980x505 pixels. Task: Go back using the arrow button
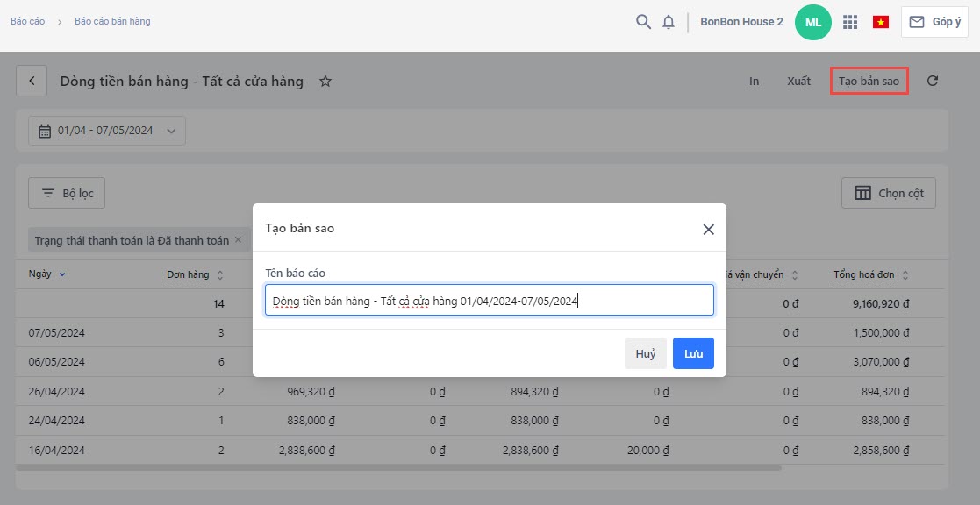32,81
